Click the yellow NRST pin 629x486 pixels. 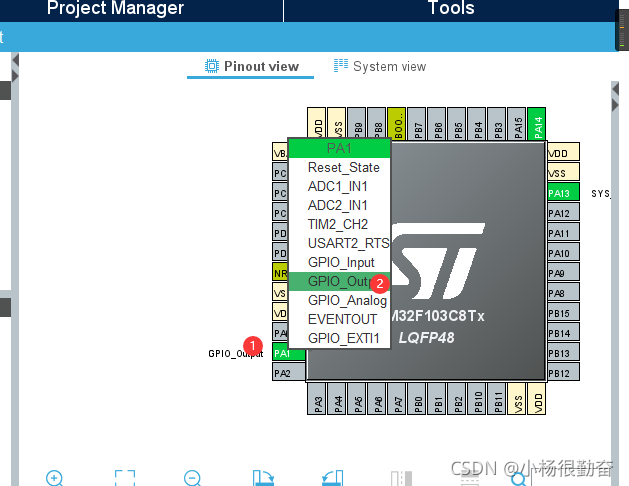280,273
